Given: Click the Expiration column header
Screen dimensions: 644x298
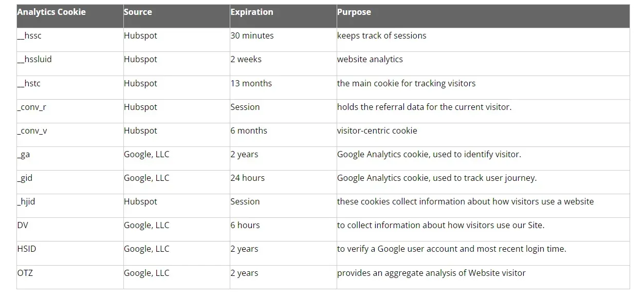Looking at the screenshot, I should click(283, 16).
